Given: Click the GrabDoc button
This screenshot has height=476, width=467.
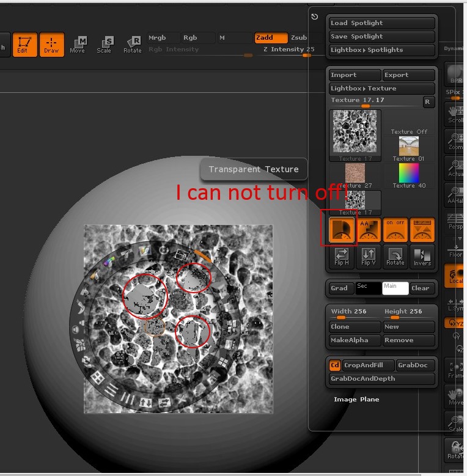Looking at the screenshot, I should [416, 365].
